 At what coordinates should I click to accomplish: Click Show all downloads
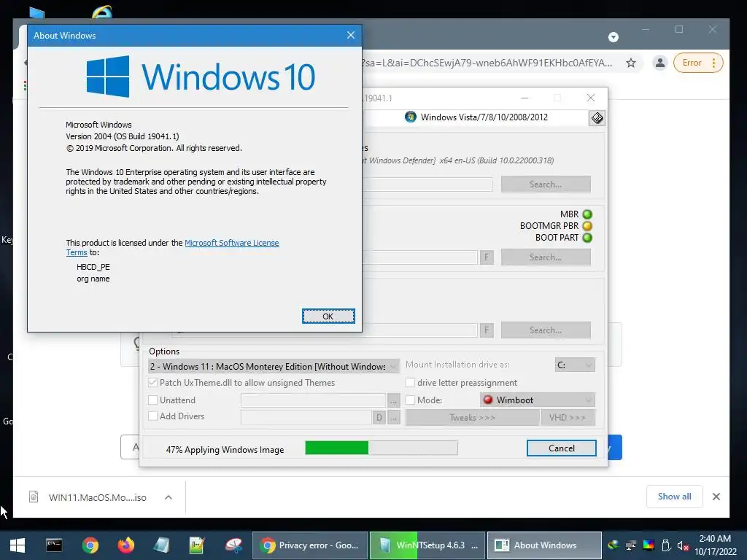674,497
